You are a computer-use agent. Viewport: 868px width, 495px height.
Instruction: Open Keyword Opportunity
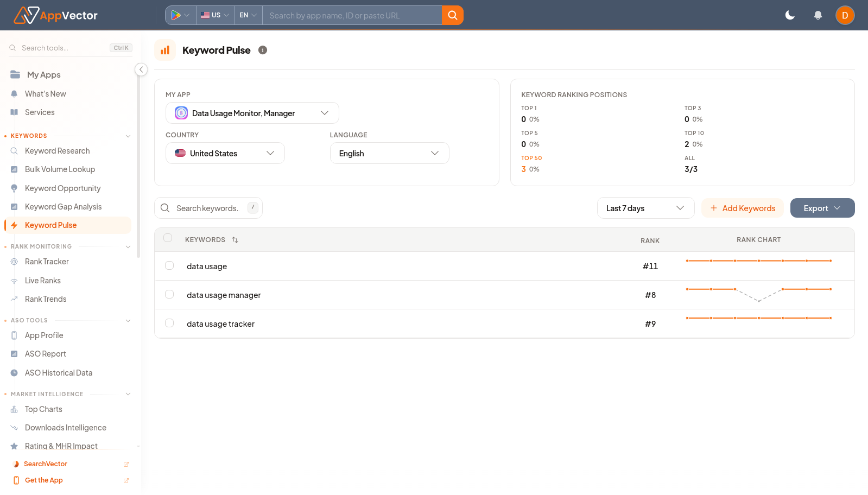pyautogui.click(x=63, y=188)
